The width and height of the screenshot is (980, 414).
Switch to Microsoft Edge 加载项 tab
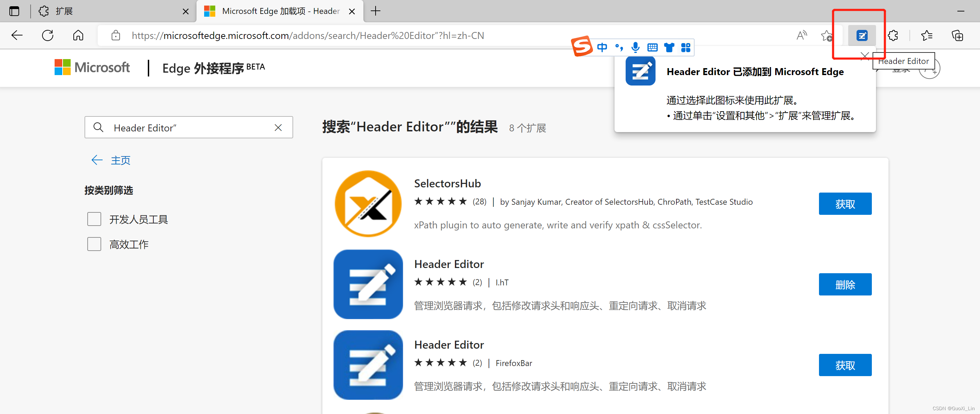point(280,11)
